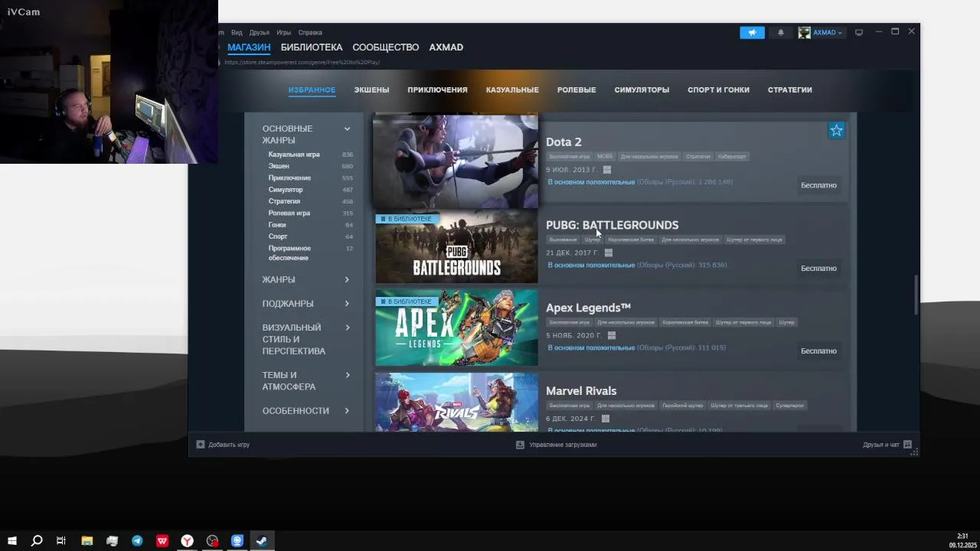The height and width of the screenshot is (551, 980).
Task: Select РОЛЕВЫЕ store category
Action: [x=577, y=90]
